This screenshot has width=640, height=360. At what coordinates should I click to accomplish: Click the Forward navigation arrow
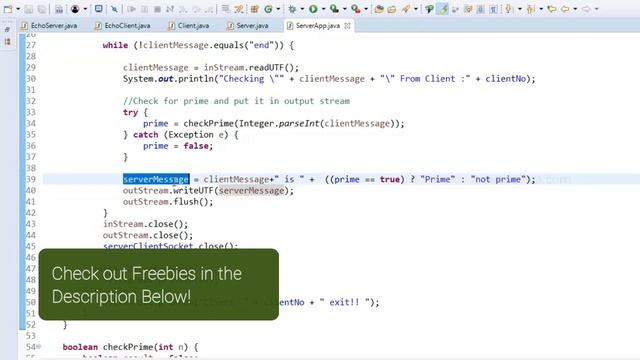(x=586, y=9)
